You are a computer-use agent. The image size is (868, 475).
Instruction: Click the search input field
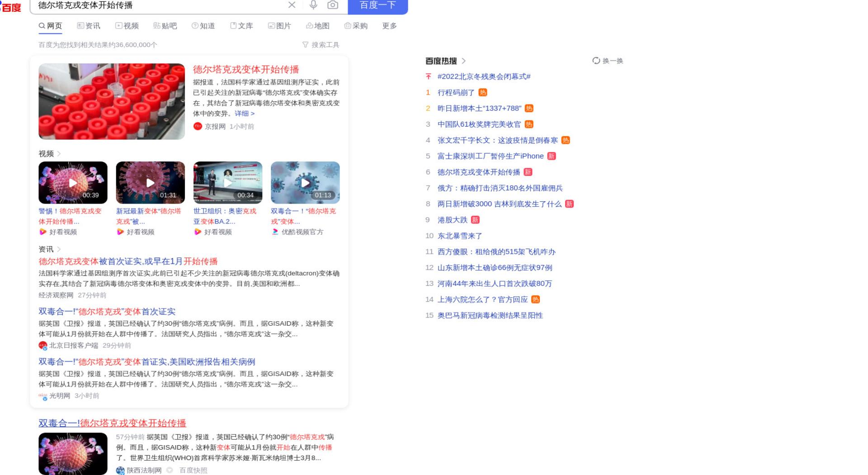coord(158,5)
